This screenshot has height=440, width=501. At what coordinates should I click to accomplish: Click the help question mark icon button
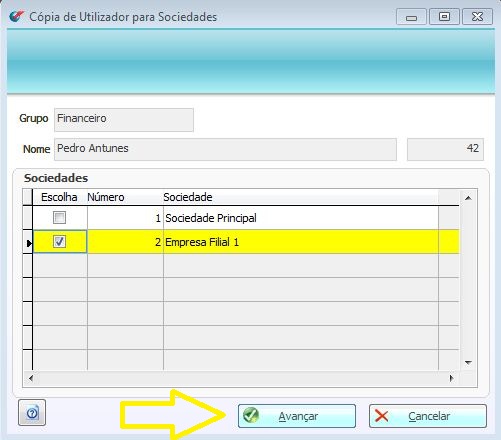32,413
